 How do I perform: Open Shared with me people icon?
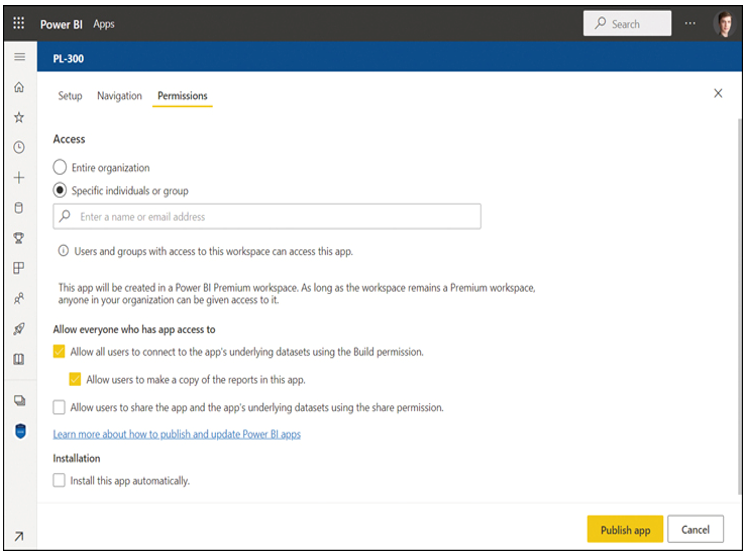pos(19,298)
